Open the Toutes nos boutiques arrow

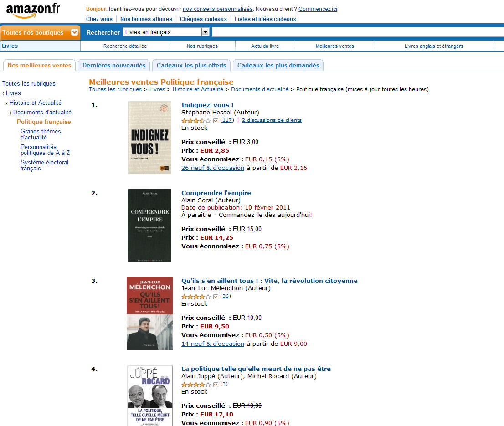pos(74,32)
